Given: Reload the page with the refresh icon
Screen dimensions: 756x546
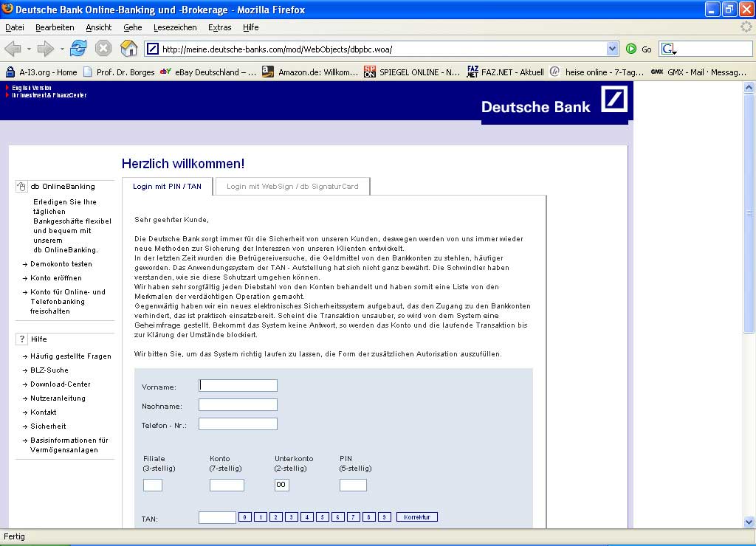Looking at the screenshot, I should pos(78,49).
